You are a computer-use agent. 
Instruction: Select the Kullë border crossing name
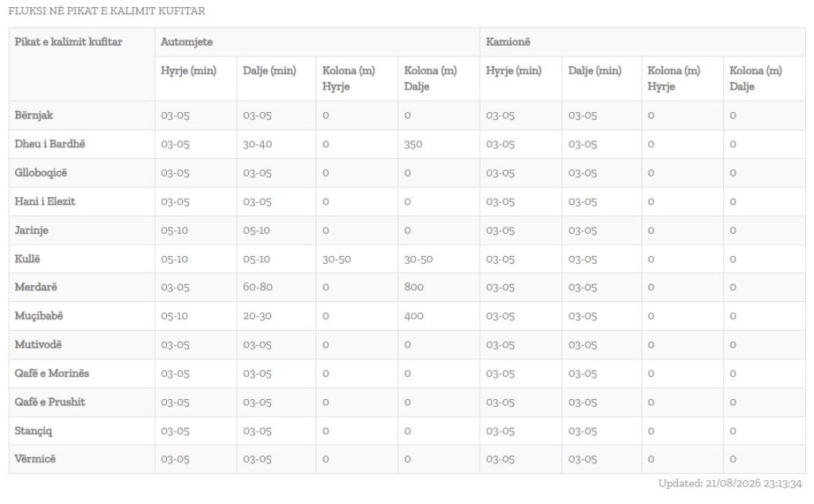click(28, 258)
